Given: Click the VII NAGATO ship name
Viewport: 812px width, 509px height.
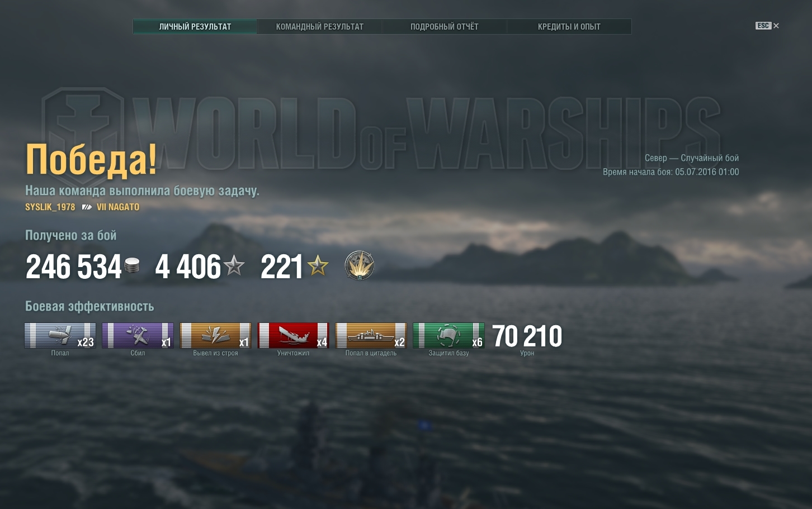Looking at the screenshot, I should (118, 207).
